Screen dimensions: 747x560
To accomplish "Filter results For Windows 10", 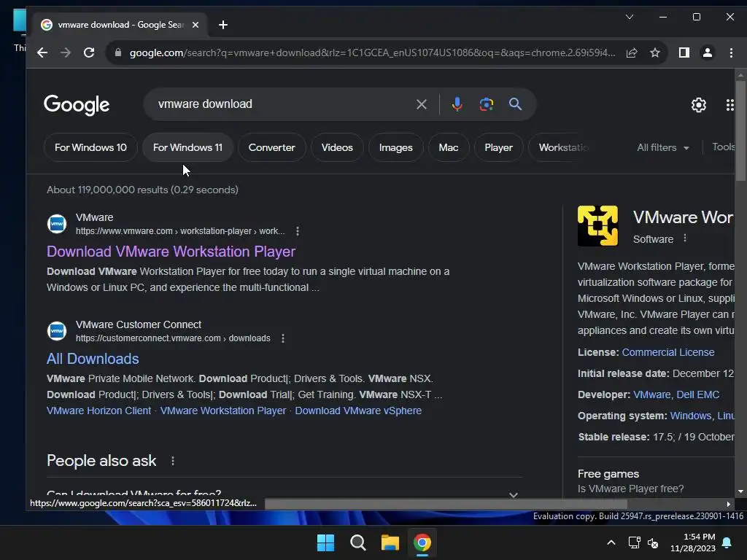I will [x=90, y=147].
